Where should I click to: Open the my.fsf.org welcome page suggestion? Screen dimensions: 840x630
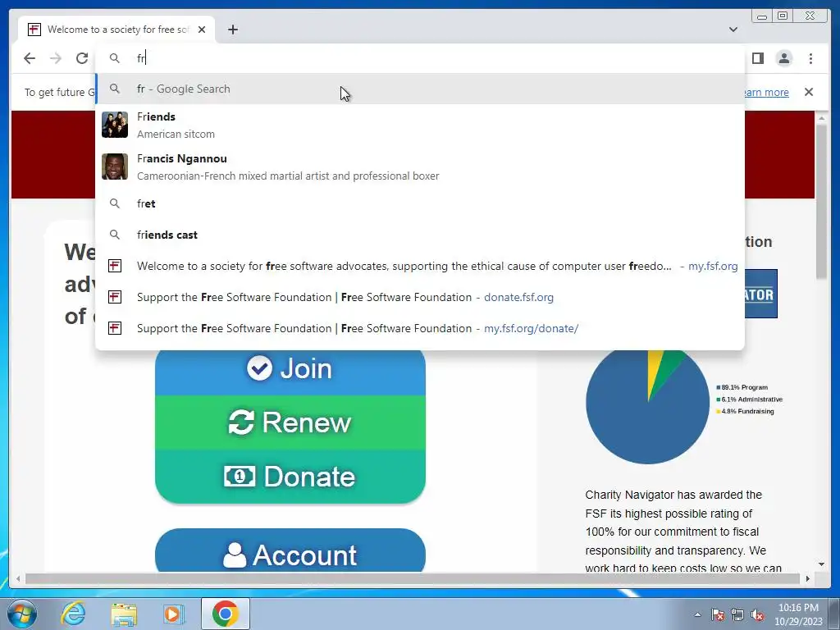point(420,266)
